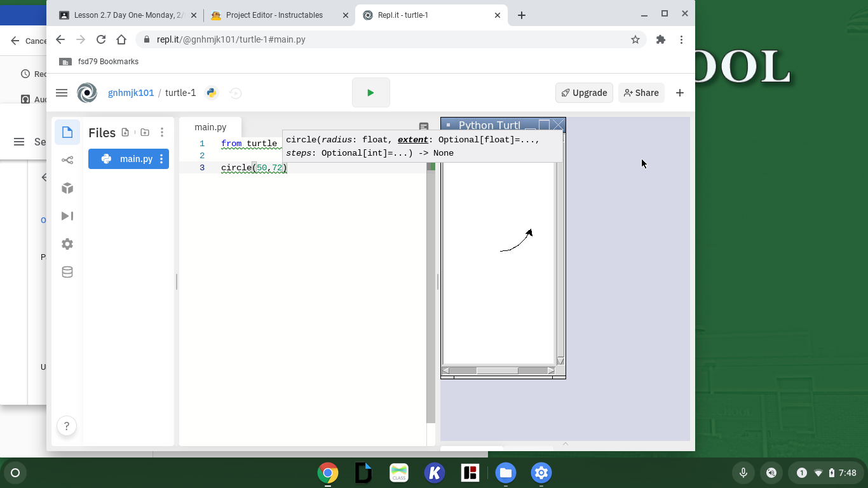Click the microphone icon in the system tray

(743, 473)
